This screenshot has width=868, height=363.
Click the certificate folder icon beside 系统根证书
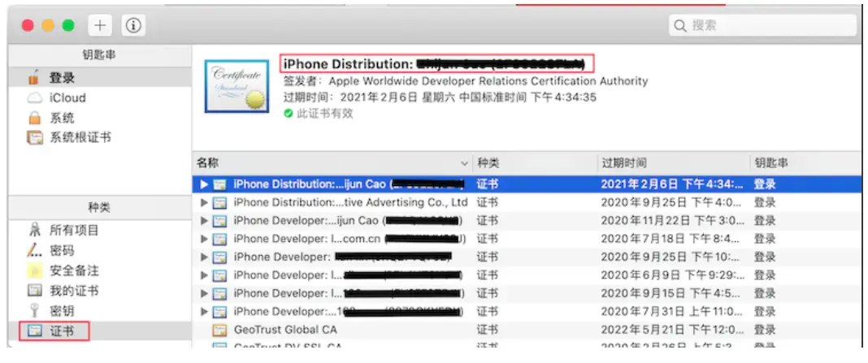[x=34, y=138]
